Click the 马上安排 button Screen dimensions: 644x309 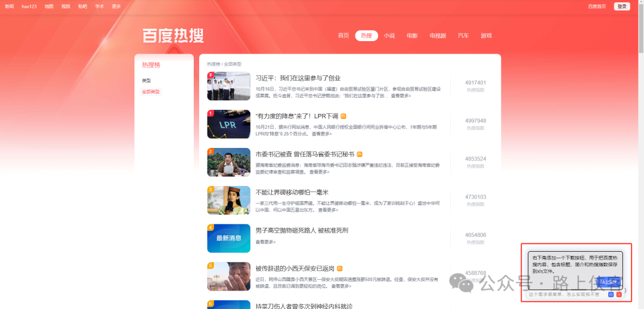coord(609,282)
